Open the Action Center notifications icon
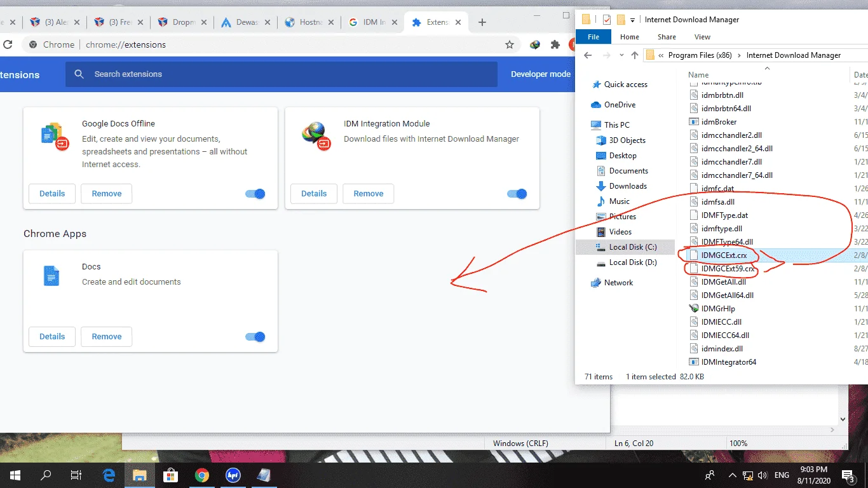868x488 pixels. (x=848, y=475)
